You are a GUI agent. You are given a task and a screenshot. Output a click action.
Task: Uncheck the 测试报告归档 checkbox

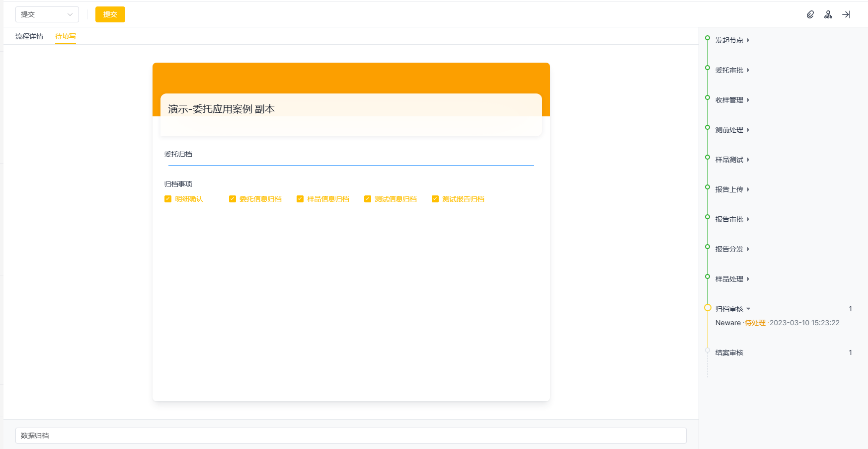point(435,199)
